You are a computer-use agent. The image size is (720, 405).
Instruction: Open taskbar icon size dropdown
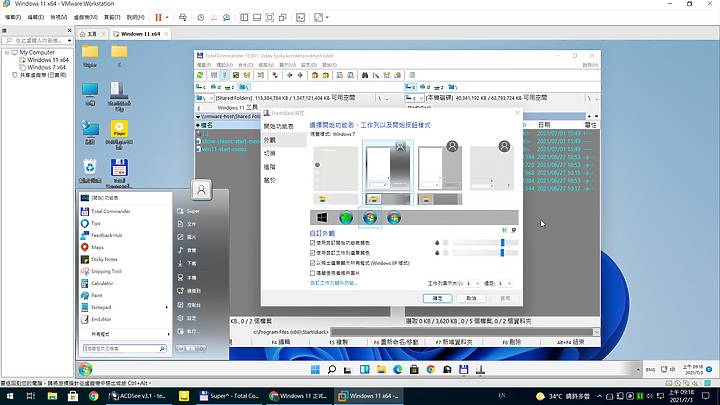click(473, 283)
